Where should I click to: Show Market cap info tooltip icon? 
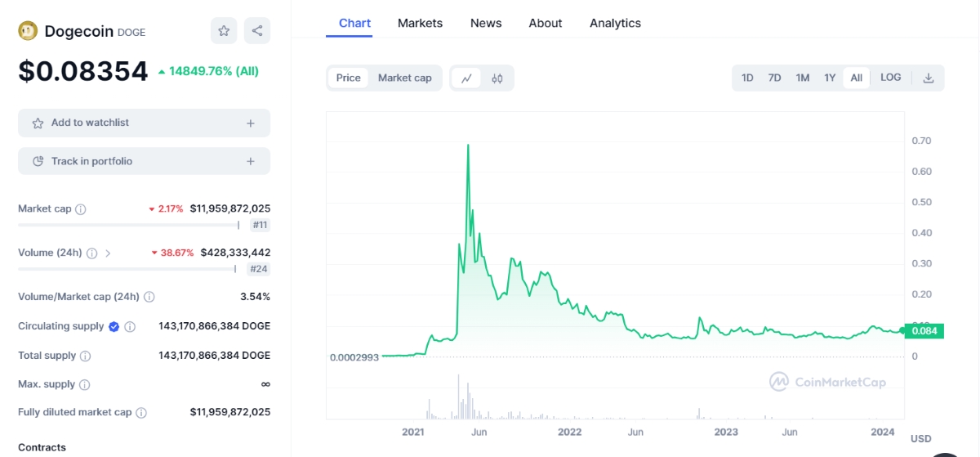point(81,209)
